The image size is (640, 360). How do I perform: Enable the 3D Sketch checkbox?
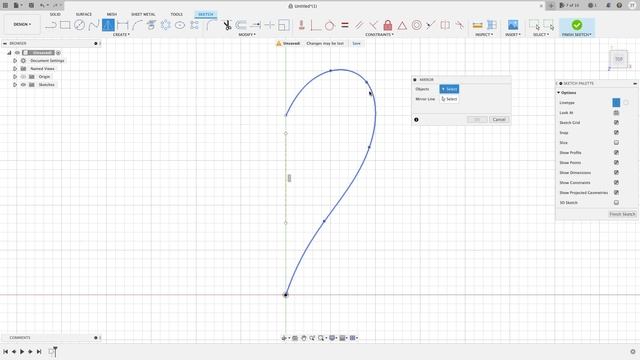click(616, 202)
